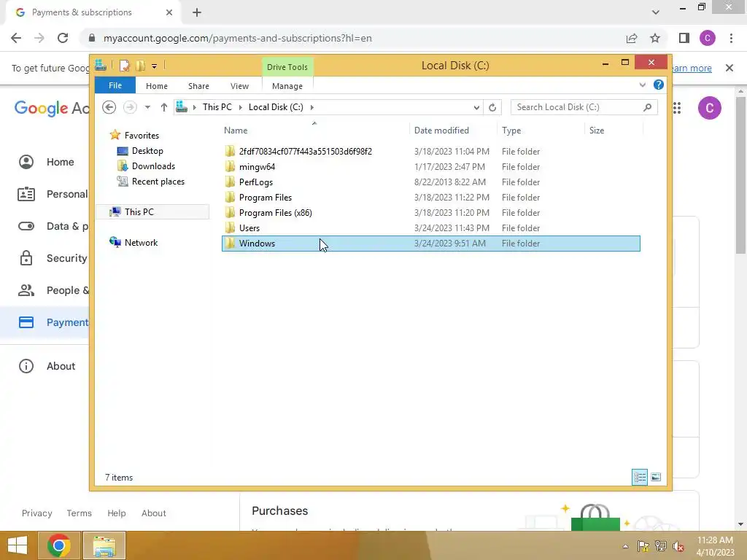Open Chrome side panel icon
The width and height of the screenshot is (747, 560).
684,38
